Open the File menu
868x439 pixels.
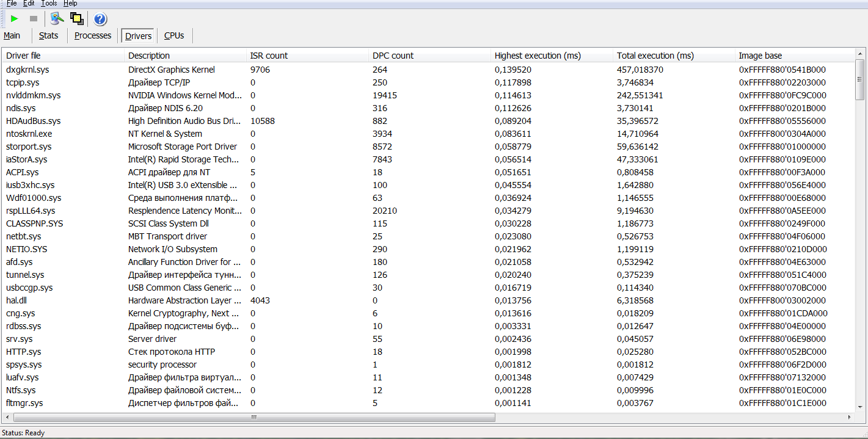(12, 3)
